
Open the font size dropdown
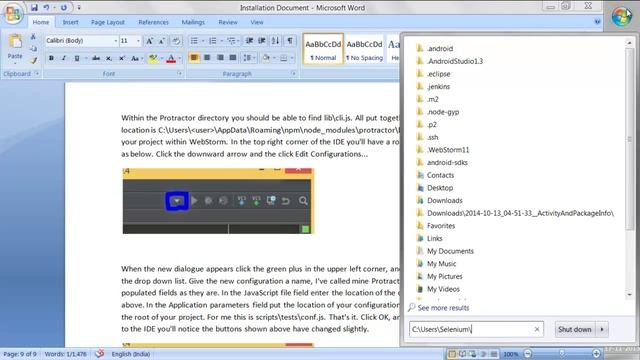tap(138, 41)
